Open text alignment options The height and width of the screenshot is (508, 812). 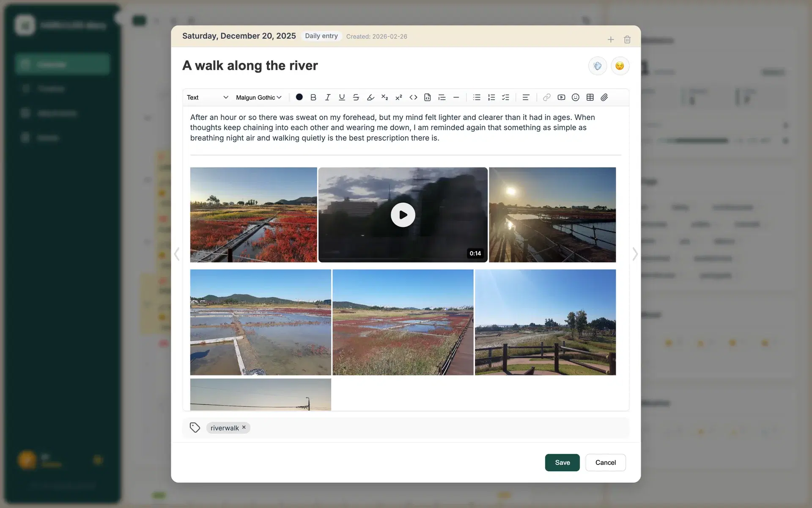[526, 97]
